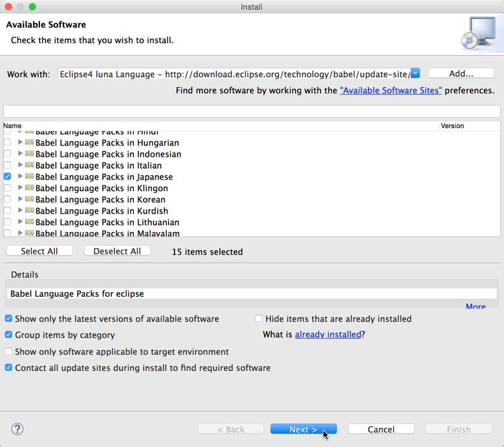Click the Korean language pack category icon

tap(29, 199)
